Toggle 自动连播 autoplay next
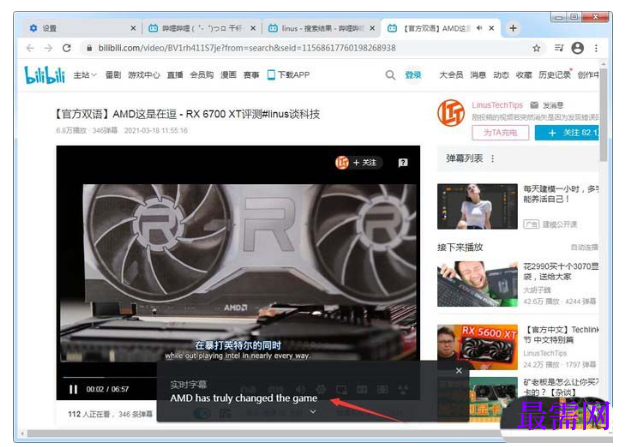This screenshot has height=447, width=629. coord(584,247)
